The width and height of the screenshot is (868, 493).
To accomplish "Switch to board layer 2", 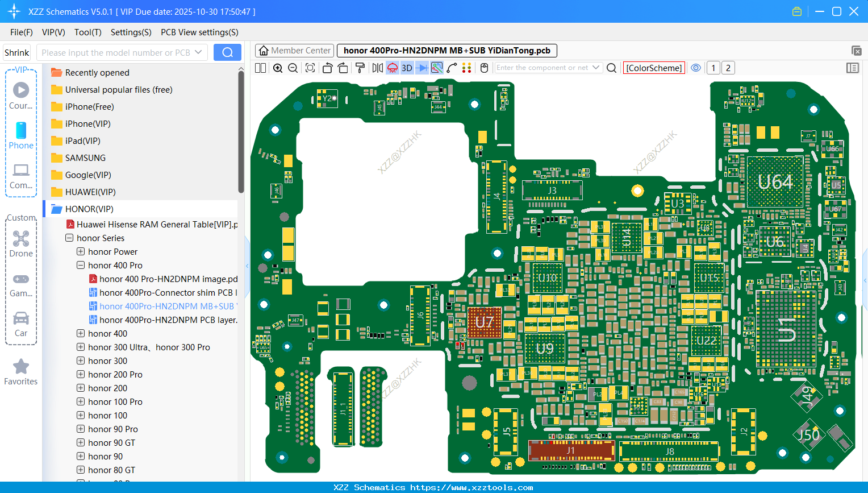I will (728, 68).
